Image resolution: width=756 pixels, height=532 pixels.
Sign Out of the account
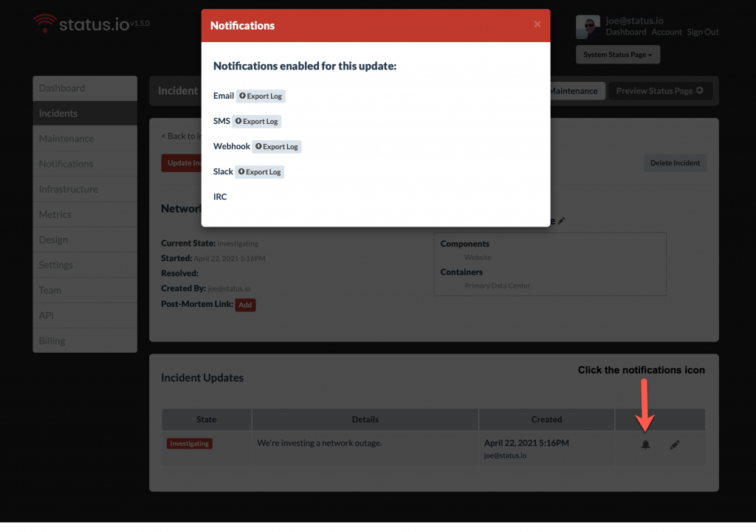click(703, 32)
